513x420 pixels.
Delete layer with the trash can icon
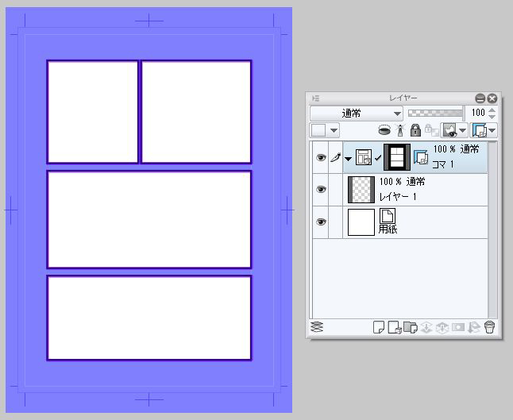(489, 327)
